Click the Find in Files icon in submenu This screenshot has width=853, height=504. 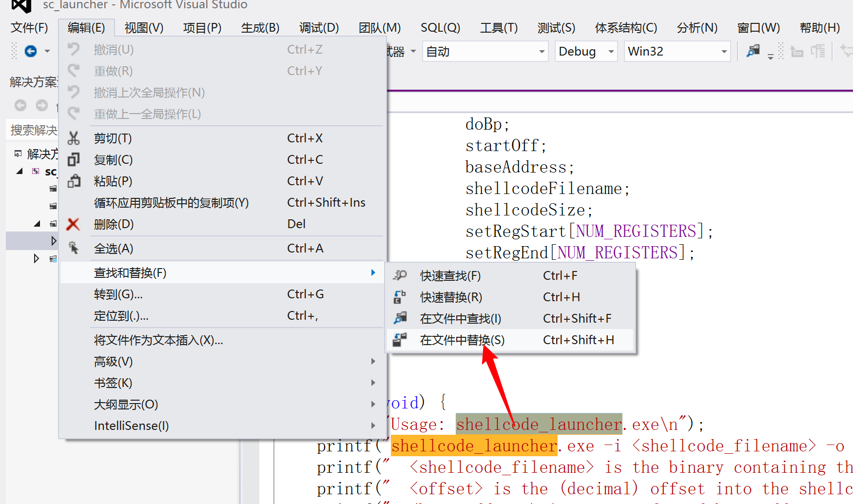(400, 318)
